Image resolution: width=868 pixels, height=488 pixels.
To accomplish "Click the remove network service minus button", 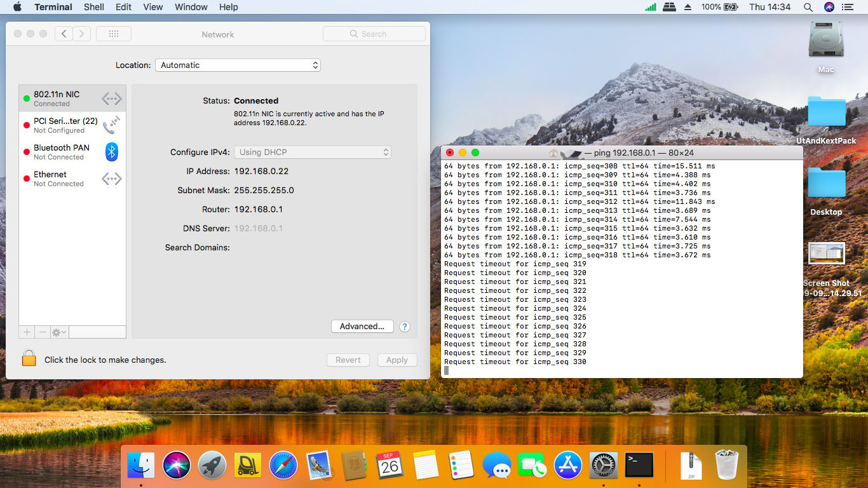I will coord(43,332).
